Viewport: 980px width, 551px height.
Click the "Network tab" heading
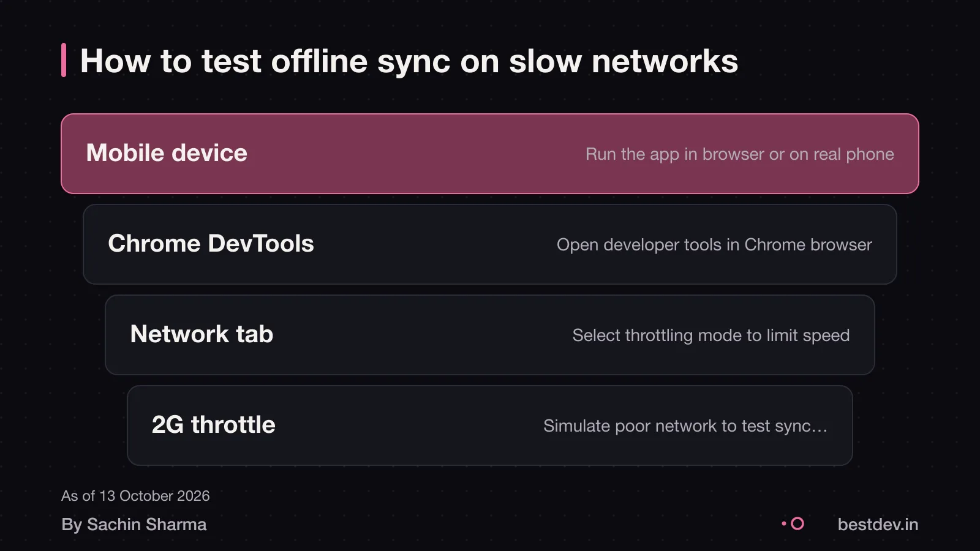(x=202, y=334)
